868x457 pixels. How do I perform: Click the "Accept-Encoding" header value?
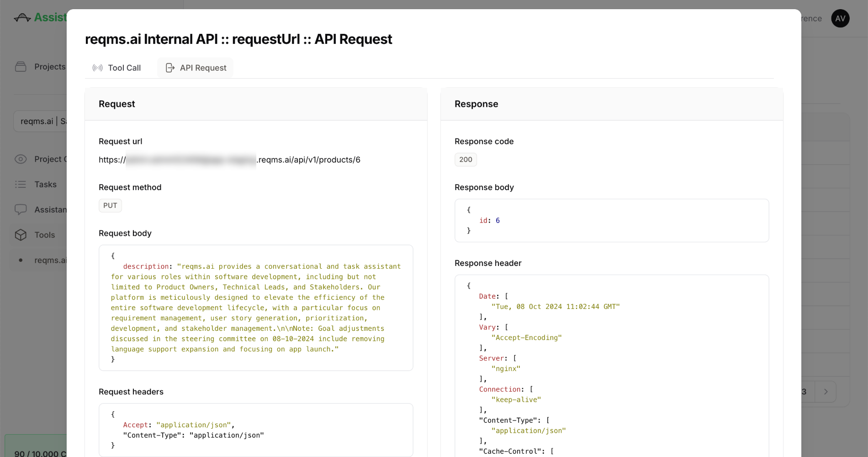tap(527, 338)
